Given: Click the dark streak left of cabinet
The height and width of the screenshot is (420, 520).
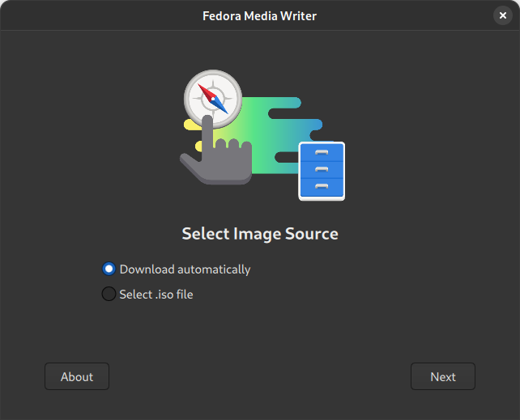Looking at the screenshot, I should 287,156.
